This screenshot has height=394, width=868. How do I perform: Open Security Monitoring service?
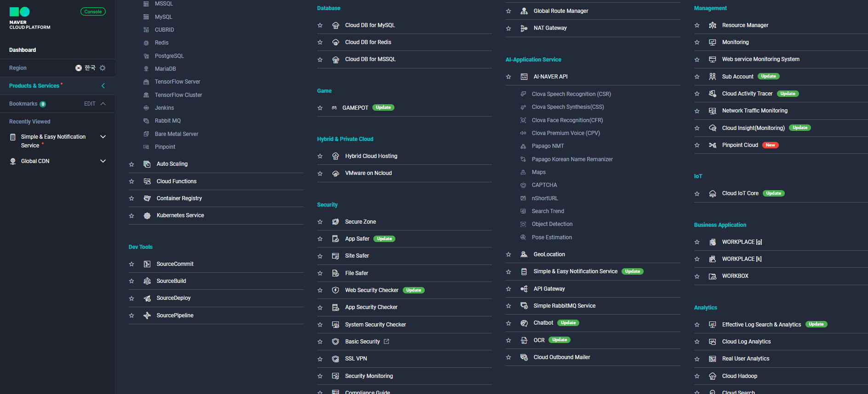pos(369,376)
